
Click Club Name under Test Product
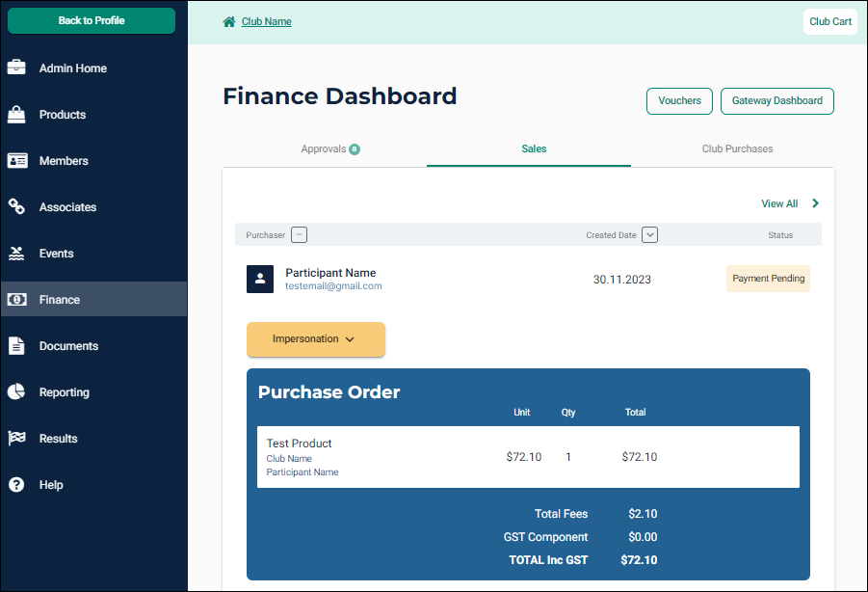pyautogui.click(x=289, y=459)
